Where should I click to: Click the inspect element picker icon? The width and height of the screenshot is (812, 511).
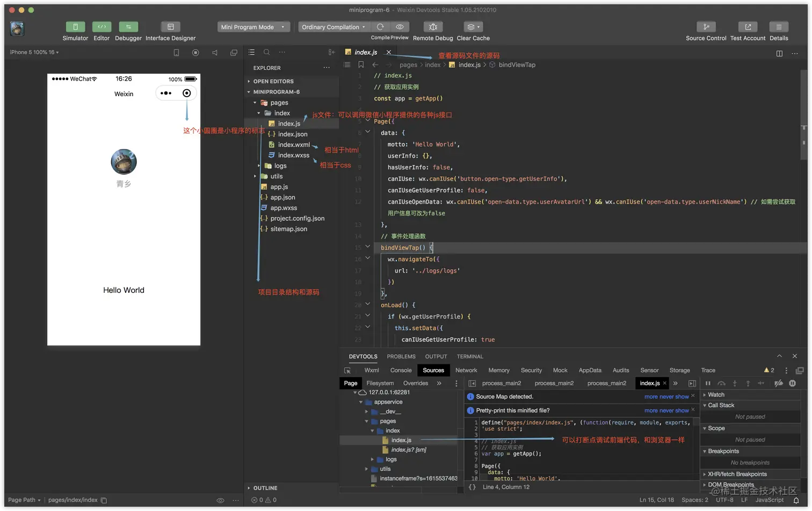click(x=347, y=370)
